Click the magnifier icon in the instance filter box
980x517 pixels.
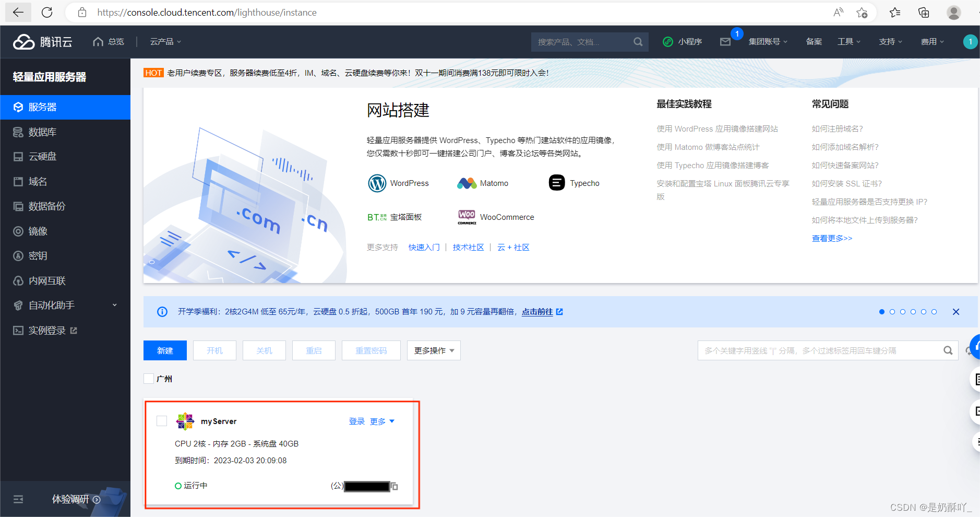point(948,350)
